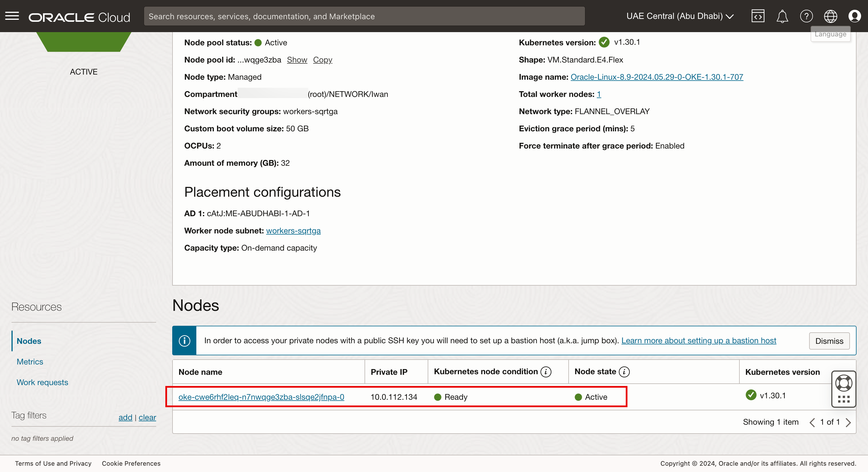This screenshot has height=472, width=868.
Task: Copy the node pool id
Action: click(x=322, y=60)
